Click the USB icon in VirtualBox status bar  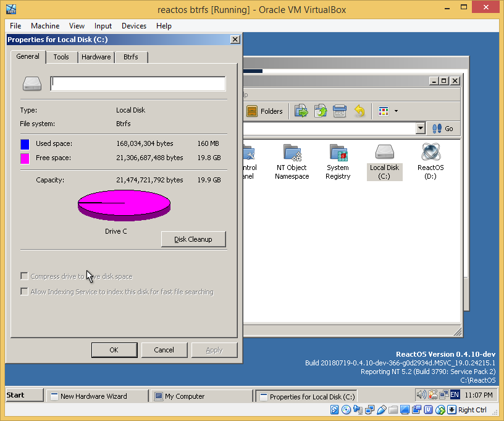coord(382,409)
